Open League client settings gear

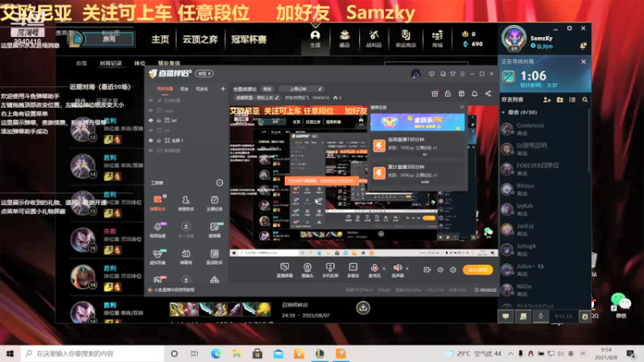tap(569, 28)
